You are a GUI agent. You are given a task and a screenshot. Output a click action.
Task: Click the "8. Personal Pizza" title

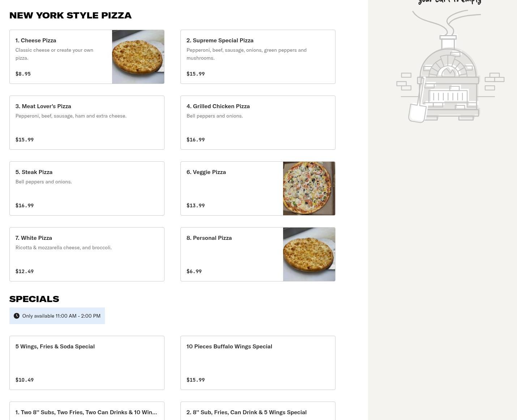pyautogui.click(x=209, y=238)
